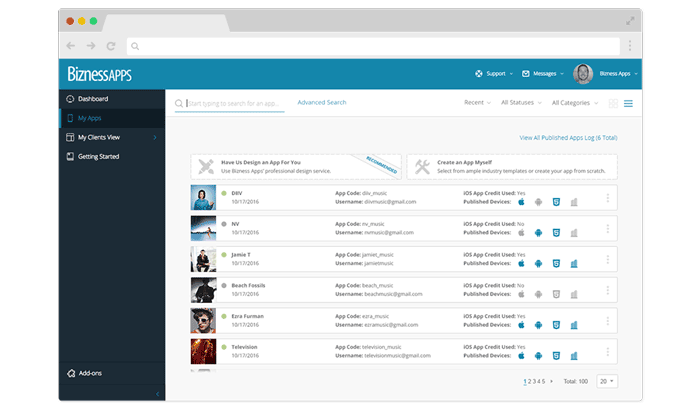
Task: Open the more options menu for Television
Action: [x=608, y=351]
